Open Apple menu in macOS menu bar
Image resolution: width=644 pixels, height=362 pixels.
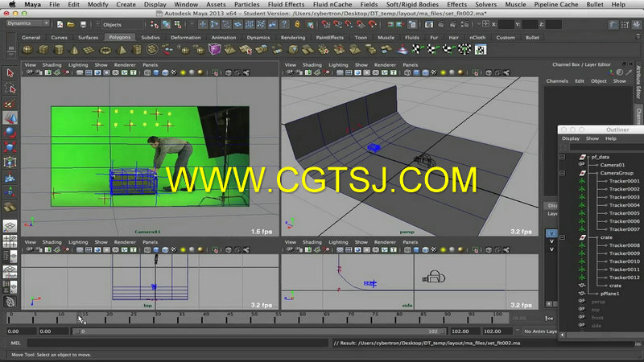coord(12,5)
